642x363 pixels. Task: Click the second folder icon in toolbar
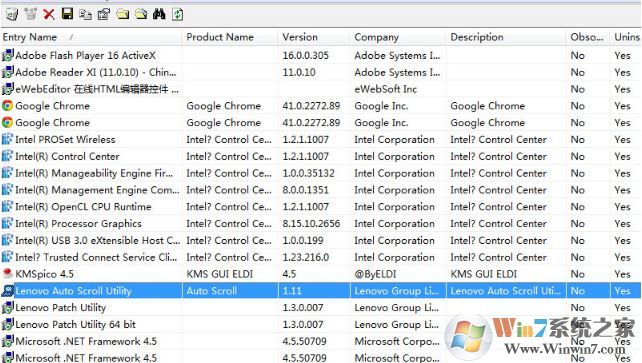point(141,14)
